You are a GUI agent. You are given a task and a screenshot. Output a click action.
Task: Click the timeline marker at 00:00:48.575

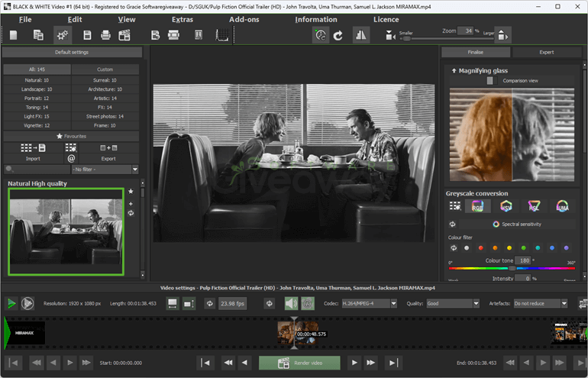tap(295, 334)
